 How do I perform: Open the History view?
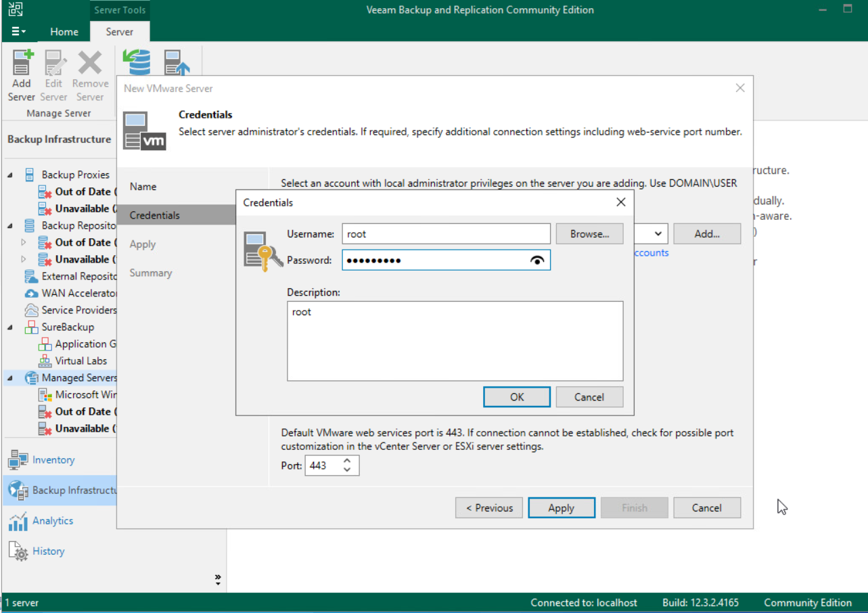tap(48, 551)
